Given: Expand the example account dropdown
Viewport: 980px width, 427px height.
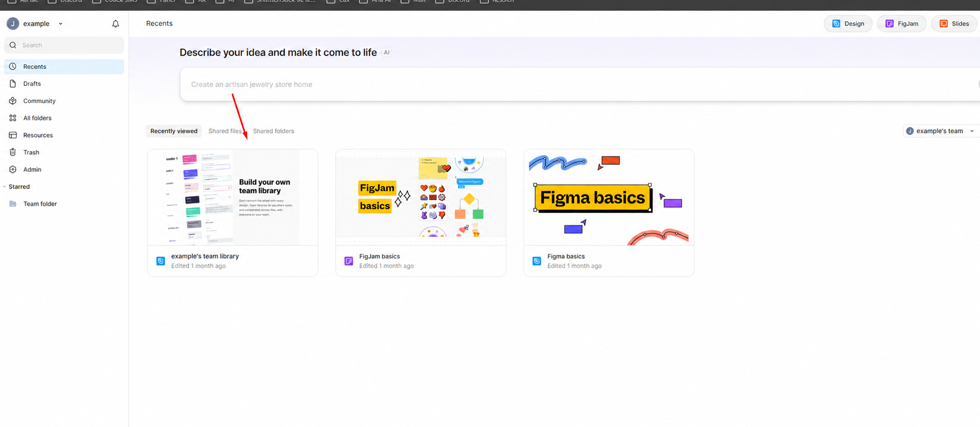Looking at the screenshot, I should click(x=60, y=24).
